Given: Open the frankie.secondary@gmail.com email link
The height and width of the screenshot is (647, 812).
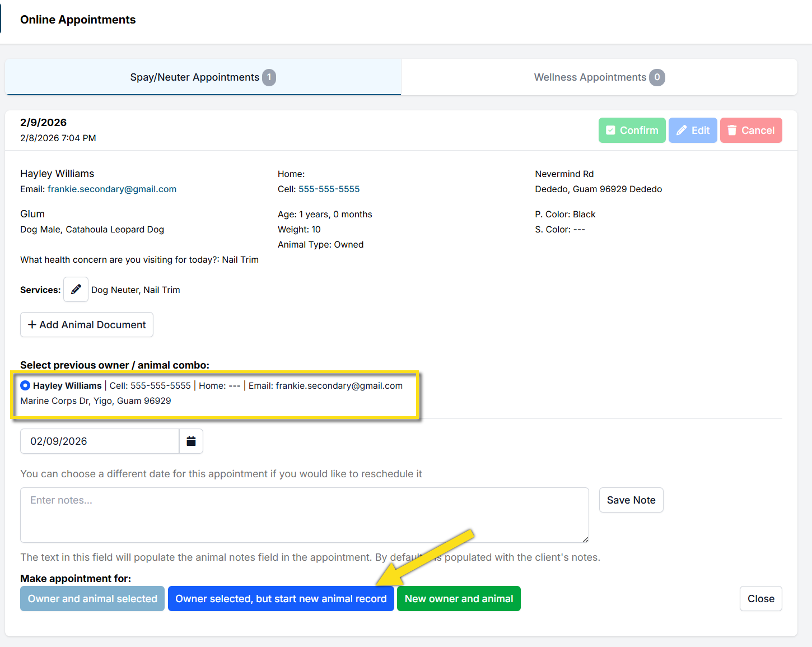Looking at the screenshot, I should click(x=112, y=189).
